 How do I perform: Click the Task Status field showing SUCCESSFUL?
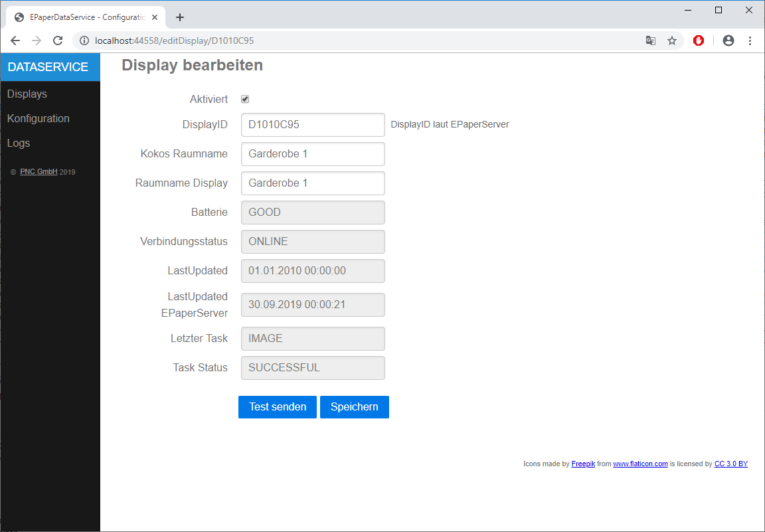point(313,368)
